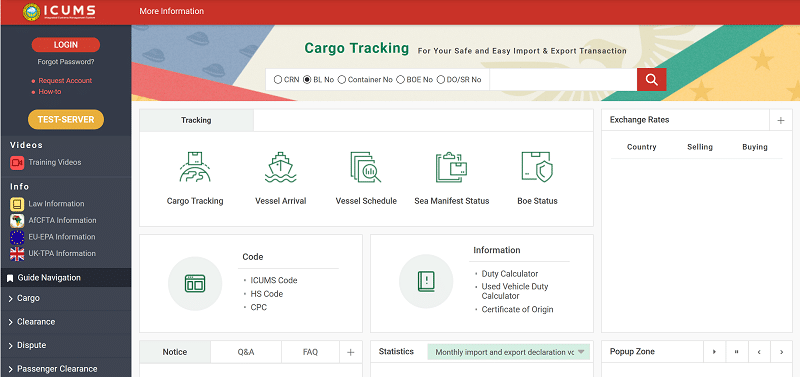Screen dimensions: 800x377
Task: Open the More Information menu
Action: [171, 11]
